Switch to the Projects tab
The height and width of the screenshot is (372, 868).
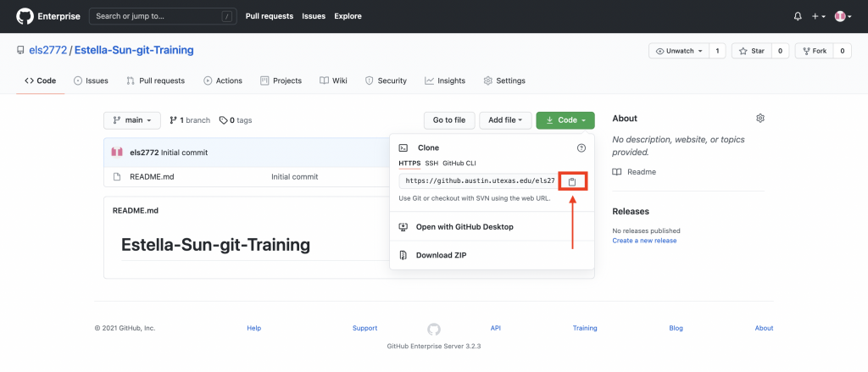pyautogui.click(x=281, y=81)
